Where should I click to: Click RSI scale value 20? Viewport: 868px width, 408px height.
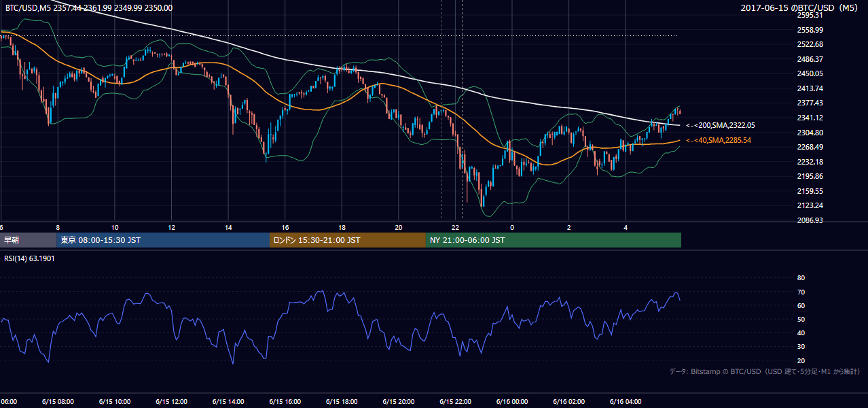tap(801, 360)
